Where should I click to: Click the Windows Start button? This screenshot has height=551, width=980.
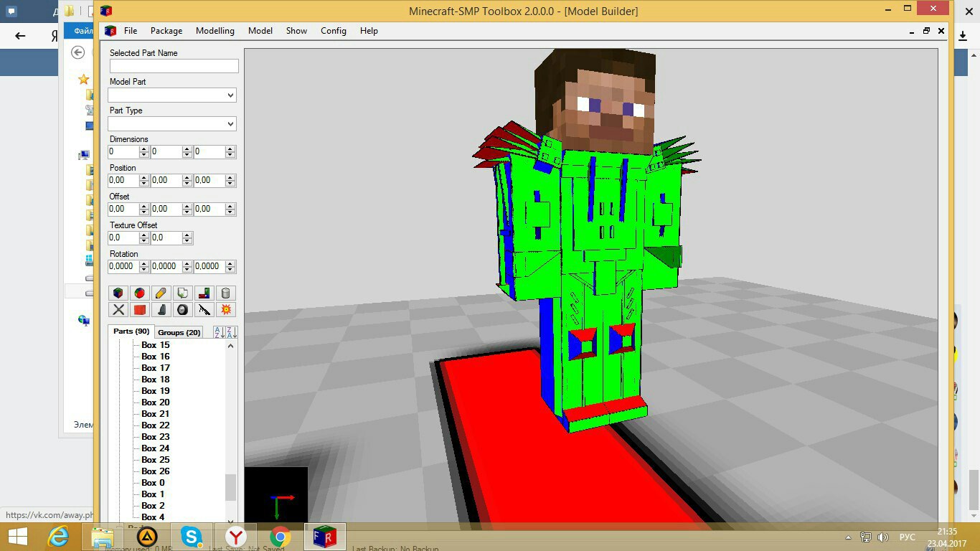(17, 537)
